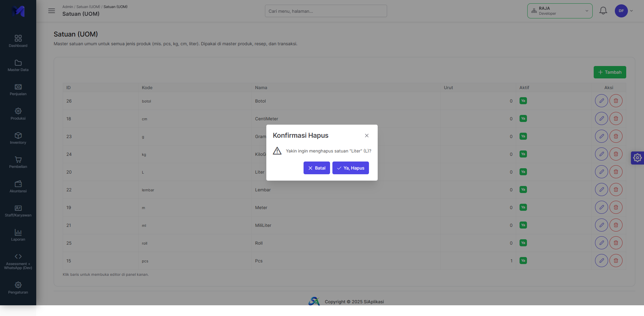Edit the Roll row
644x316 pixels.
coord(601,243)
